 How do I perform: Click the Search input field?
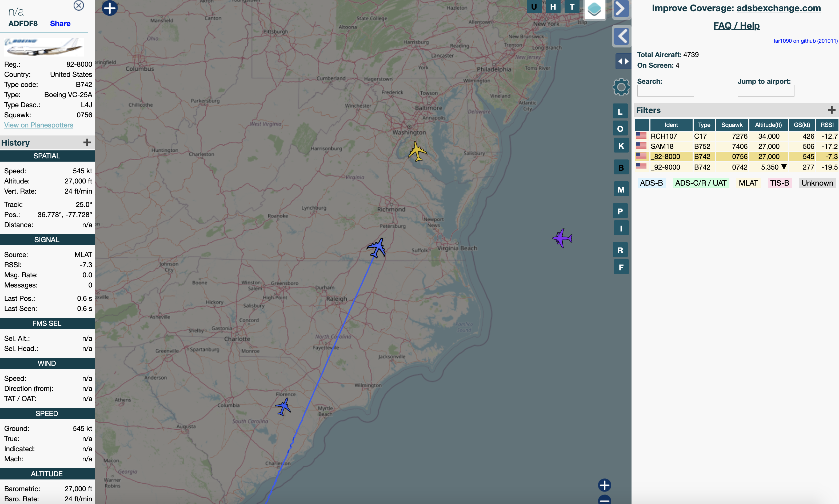665,91
